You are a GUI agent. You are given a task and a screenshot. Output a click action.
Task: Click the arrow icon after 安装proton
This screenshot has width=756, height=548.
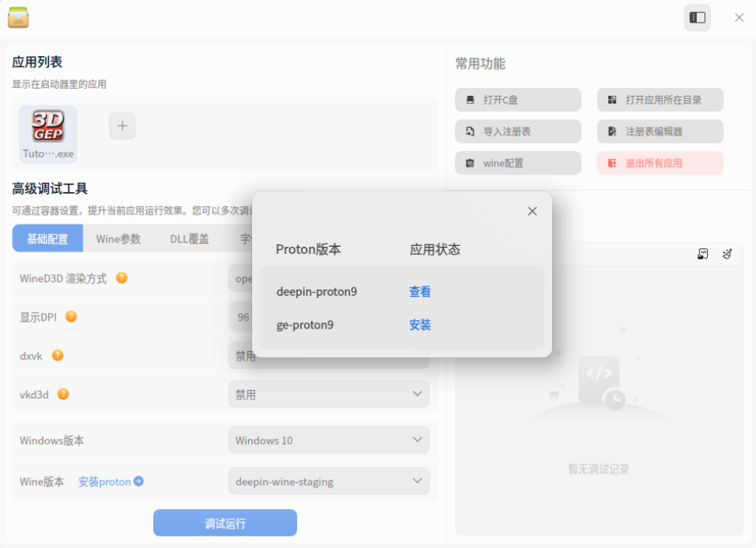[138, 481]
